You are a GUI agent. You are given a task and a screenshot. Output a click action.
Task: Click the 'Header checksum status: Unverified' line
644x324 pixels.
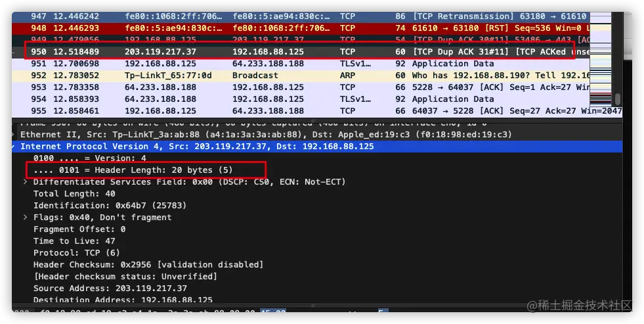(125, 276)
